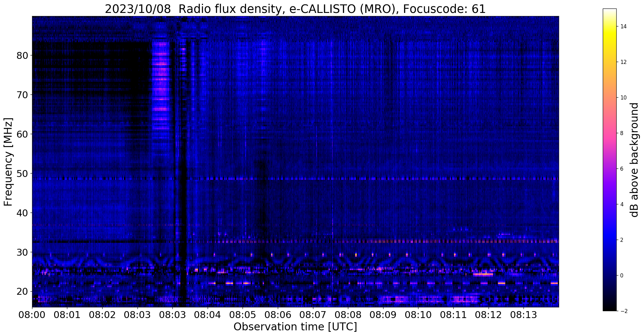Click inside the spectrogram plot area
This screenshot has width=644, height=336.
tap(295, 162)
